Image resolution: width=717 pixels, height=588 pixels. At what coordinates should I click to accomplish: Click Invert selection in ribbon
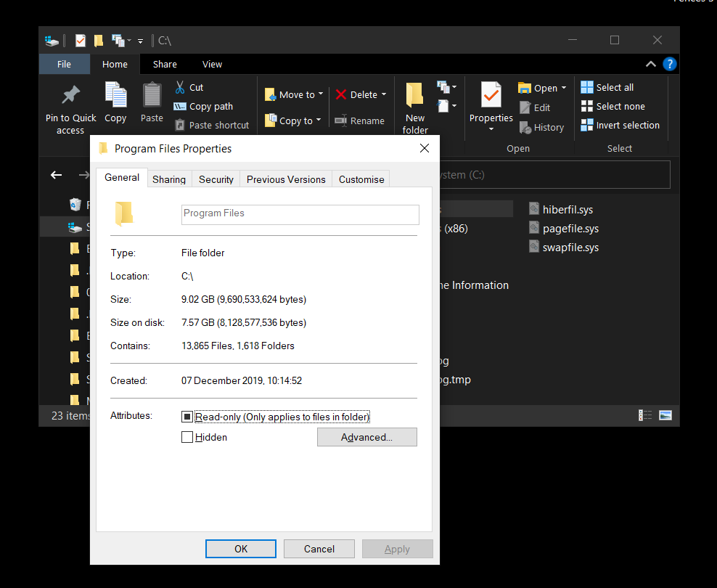click(620, 126)
